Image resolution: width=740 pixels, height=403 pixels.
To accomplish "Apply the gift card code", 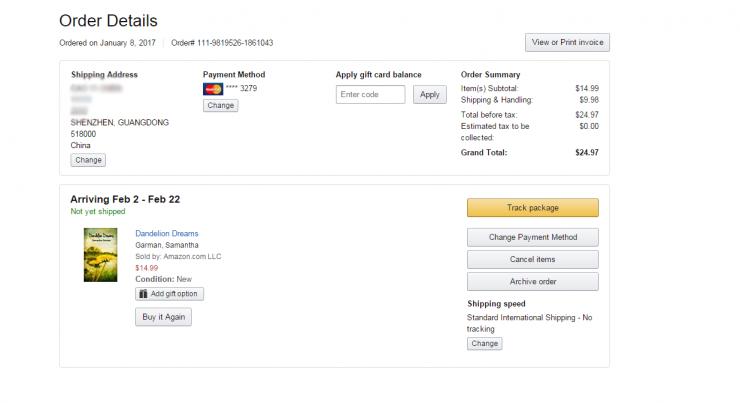I will (429, 94).
